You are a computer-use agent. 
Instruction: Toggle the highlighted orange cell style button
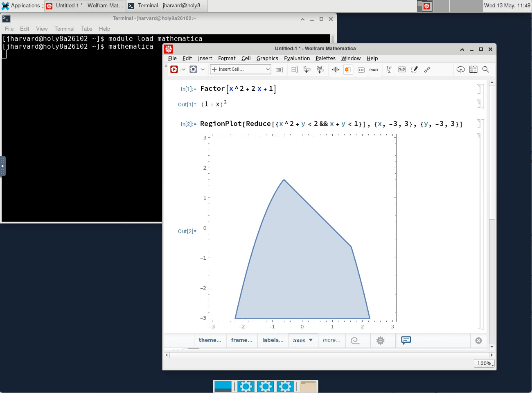pos(348,70)
